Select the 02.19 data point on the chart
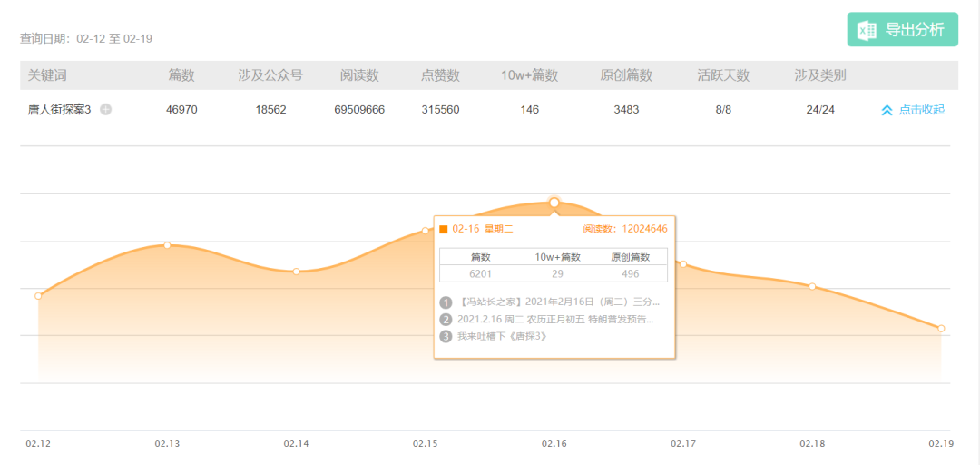Screen dimensions: 980x465 941,328
